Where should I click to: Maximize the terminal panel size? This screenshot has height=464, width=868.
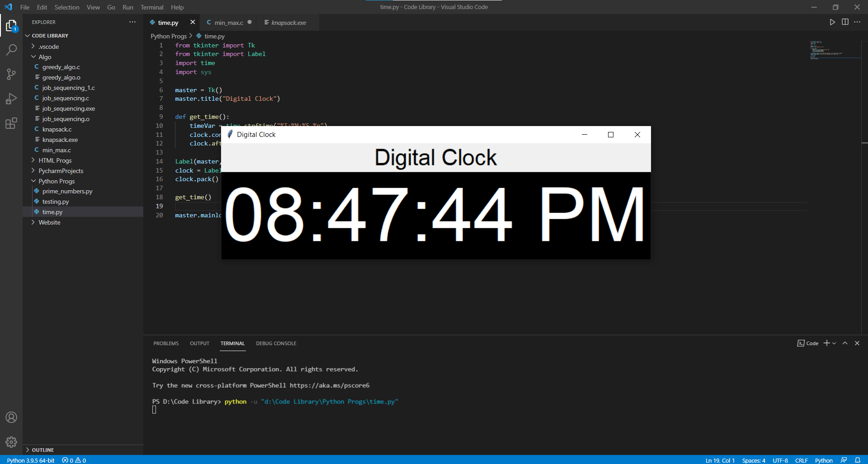coord(845,343)
